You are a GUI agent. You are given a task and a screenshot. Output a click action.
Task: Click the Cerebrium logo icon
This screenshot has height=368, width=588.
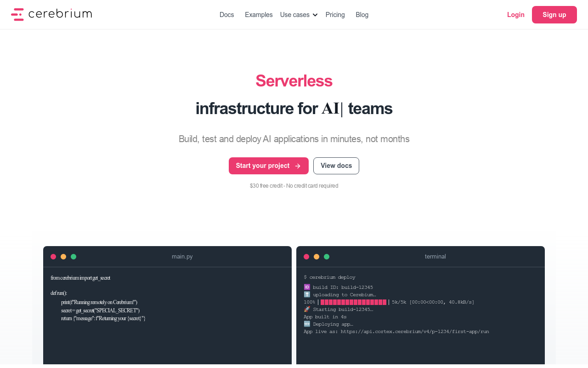point(17,14)
